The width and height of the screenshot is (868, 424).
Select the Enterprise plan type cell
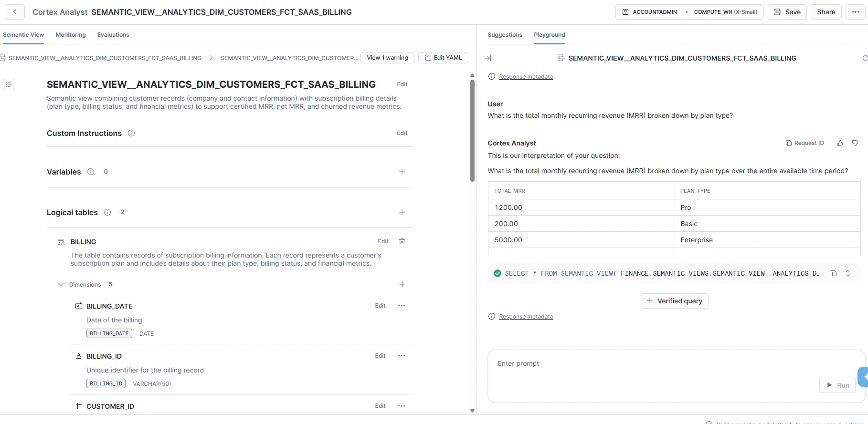[x=767, y=240]
